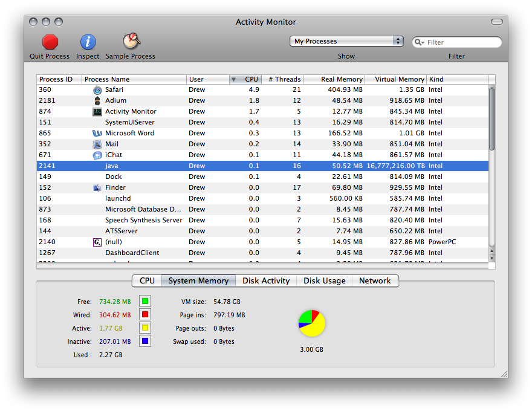Open the Filter search magnifier menu

(x=420, y=42)
